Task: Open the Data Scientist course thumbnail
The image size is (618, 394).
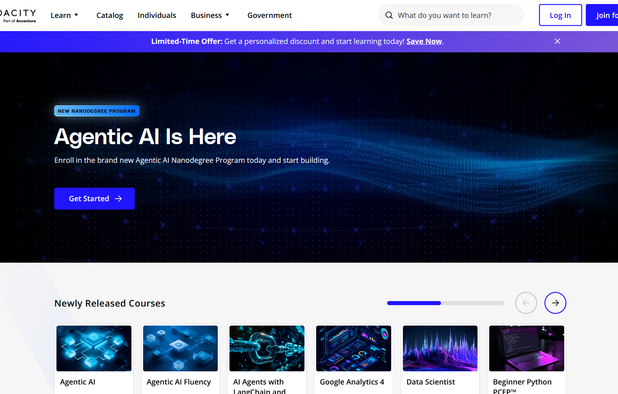Action: click(440, 348)
